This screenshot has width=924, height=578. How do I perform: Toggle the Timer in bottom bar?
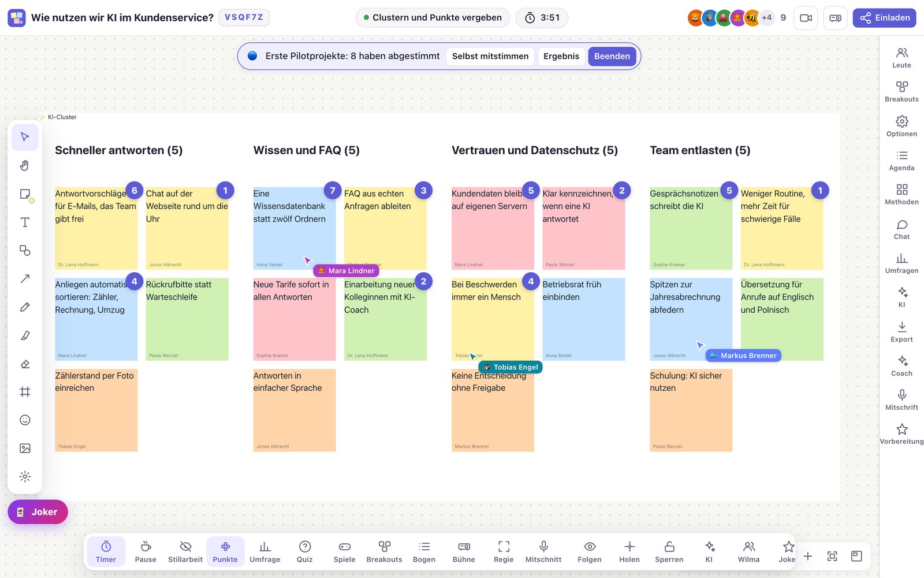point(106,552)
